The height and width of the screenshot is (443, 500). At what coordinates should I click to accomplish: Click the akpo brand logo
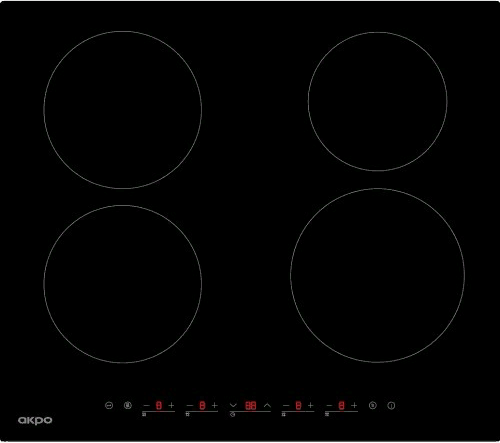coord(35,420)
